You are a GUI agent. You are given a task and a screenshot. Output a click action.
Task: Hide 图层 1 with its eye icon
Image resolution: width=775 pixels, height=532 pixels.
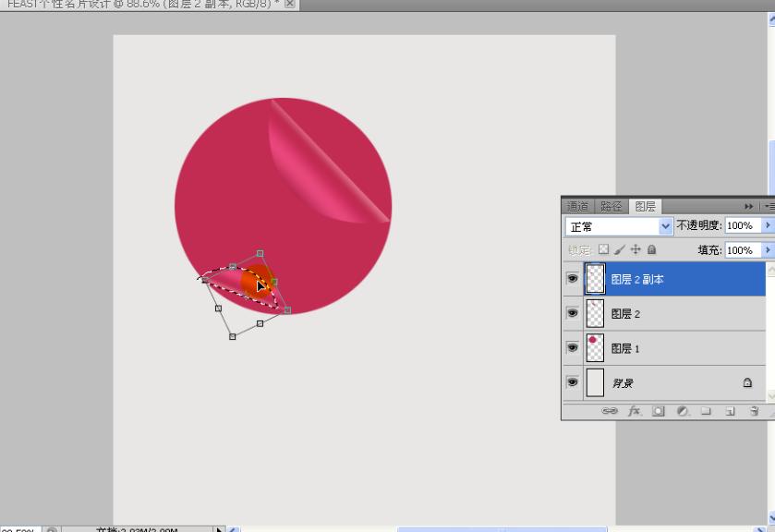(x=573, y=348)
